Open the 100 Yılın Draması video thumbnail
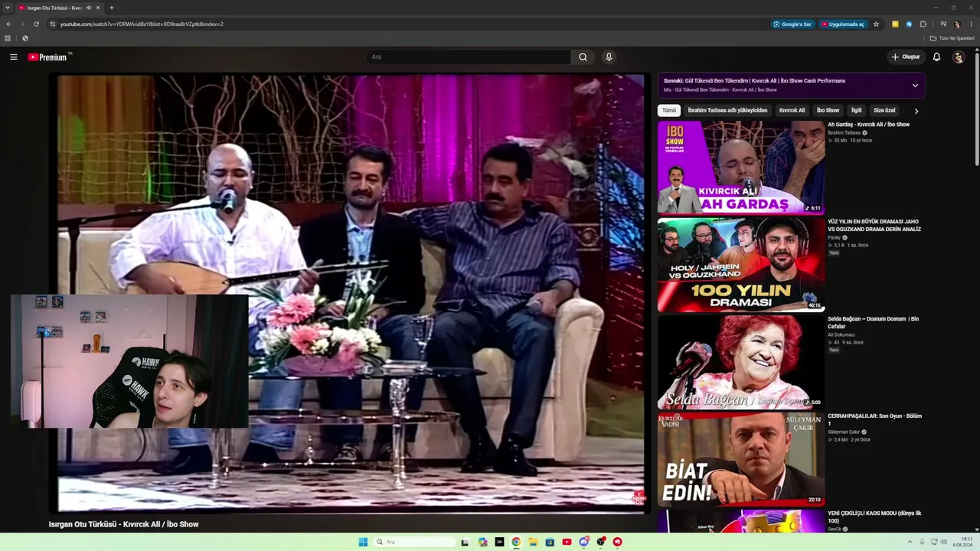This screenshot has width=980, height=551. pos(740,264)
